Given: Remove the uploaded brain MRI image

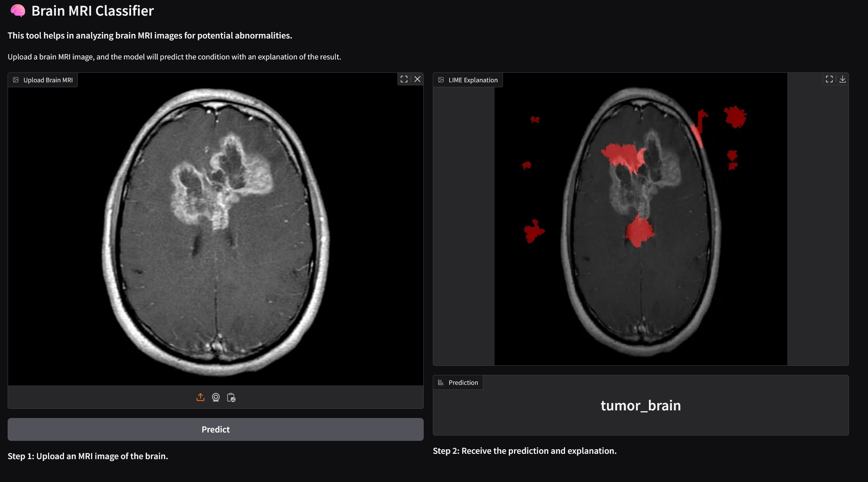Looking at the screenshot, I should point(418,79).
